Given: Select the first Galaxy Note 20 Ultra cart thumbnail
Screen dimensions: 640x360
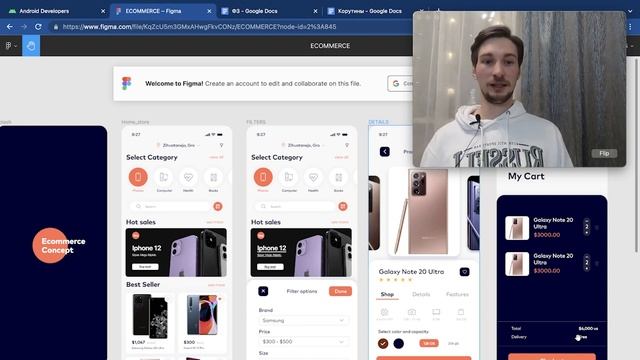Looking at the screenshot, I should coord(517,228).
